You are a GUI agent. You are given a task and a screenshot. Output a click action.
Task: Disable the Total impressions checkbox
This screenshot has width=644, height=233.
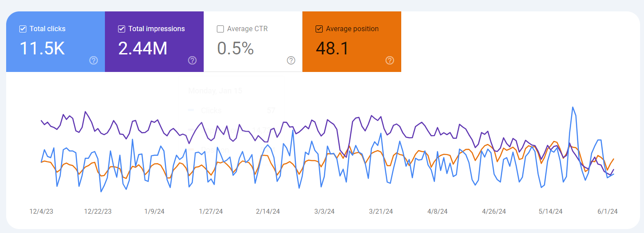[x=122, y=29]
